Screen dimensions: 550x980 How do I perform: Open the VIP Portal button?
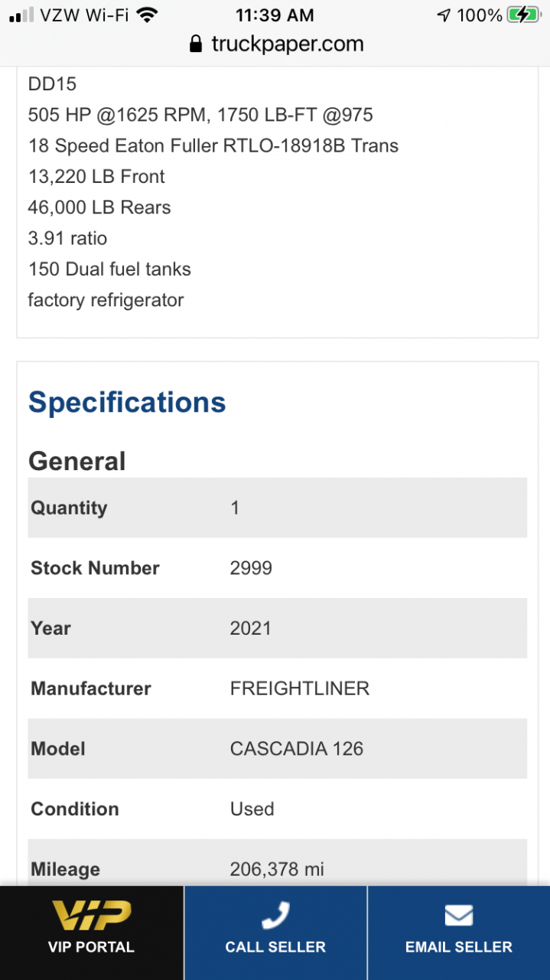click(92, 933)
